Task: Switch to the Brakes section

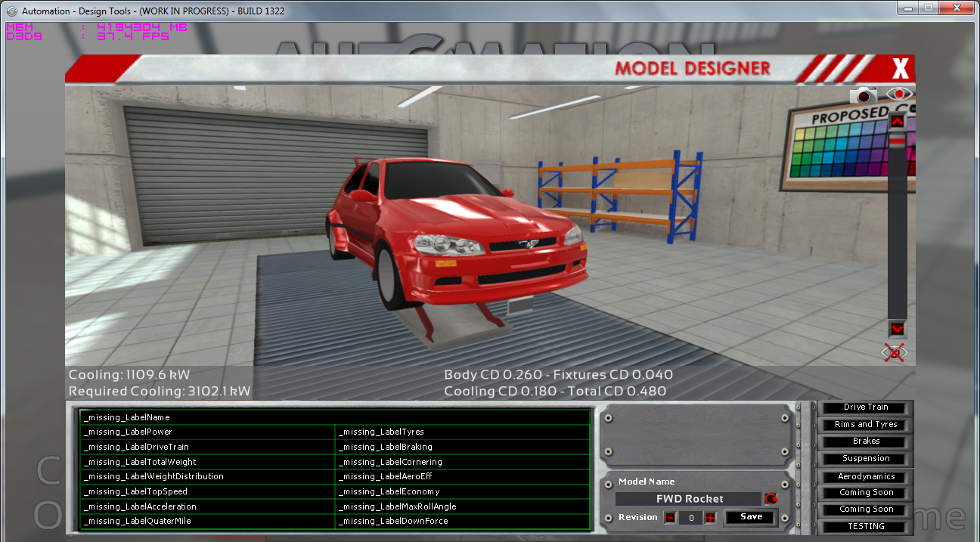Action: (x=866, y=441)
